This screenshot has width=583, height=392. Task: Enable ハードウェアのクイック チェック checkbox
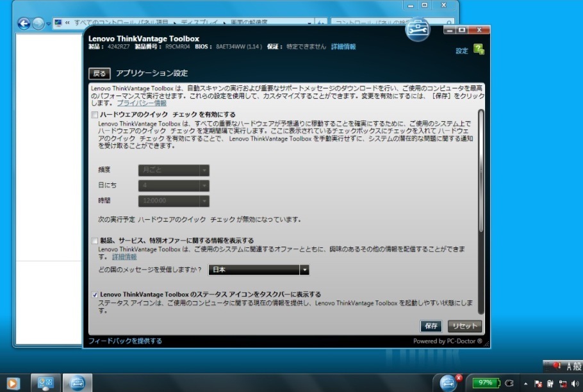pos(94,115)
